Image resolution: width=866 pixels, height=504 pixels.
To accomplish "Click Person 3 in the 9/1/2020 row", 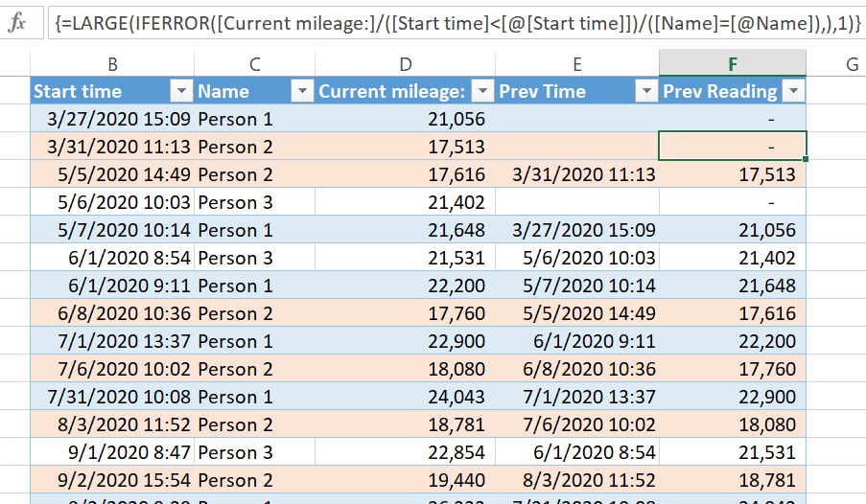I will [254, 452].
